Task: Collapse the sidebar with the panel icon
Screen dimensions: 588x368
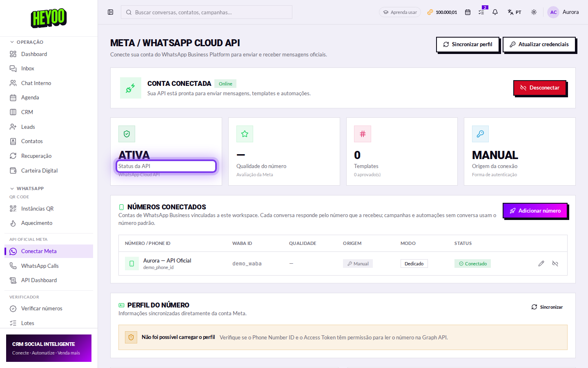Action: [x=110, y=12]
